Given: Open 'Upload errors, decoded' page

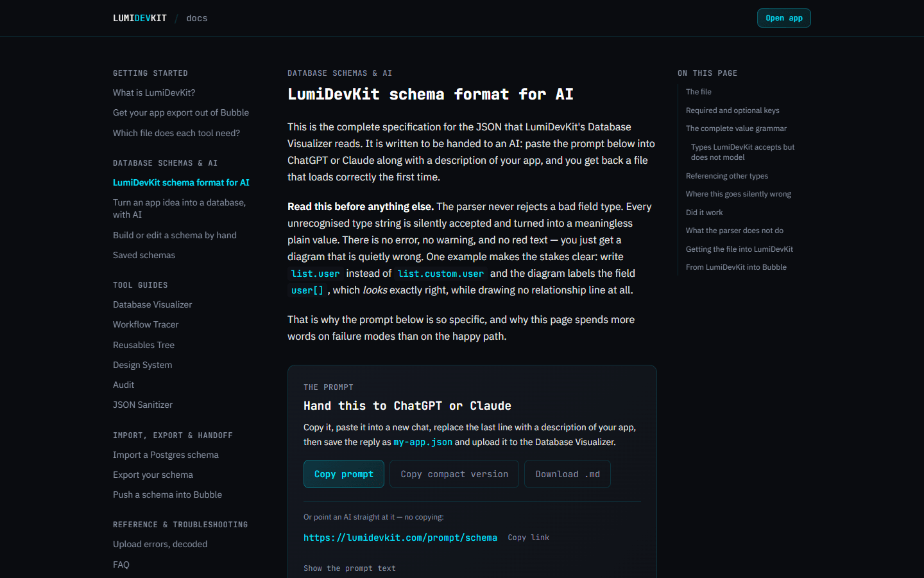Looking at the screenshot, I should click(160, 544).
